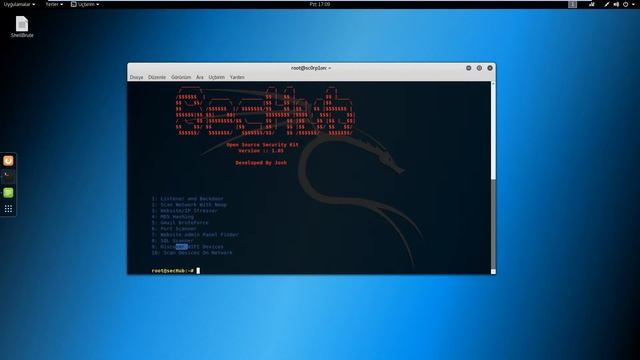The image size is (640, 360).
Task: Open the terminal icon in the dock
Action: point(8,177)
